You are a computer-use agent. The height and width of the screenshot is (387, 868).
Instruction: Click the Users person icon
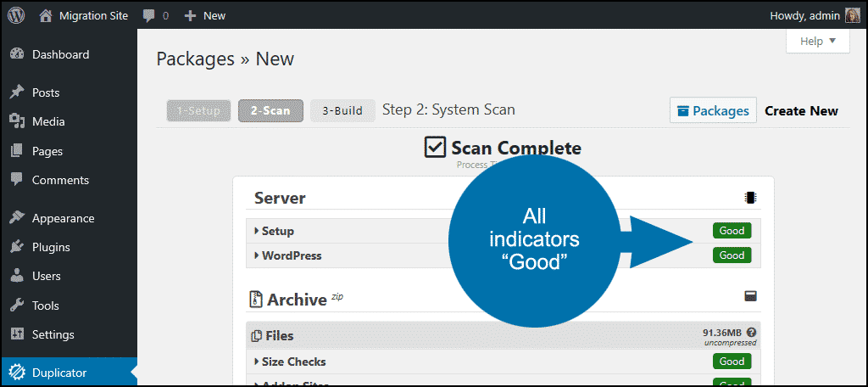coord(17,276)
